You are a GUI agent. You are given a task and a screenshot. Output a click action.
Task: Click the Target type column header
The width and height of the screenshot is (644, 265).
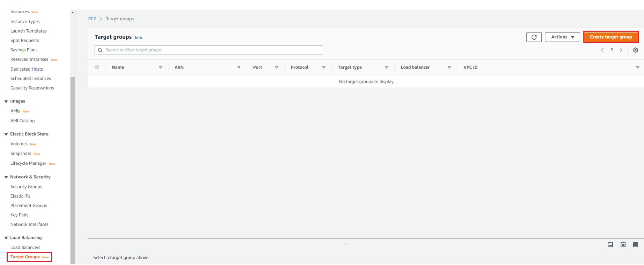350,67
